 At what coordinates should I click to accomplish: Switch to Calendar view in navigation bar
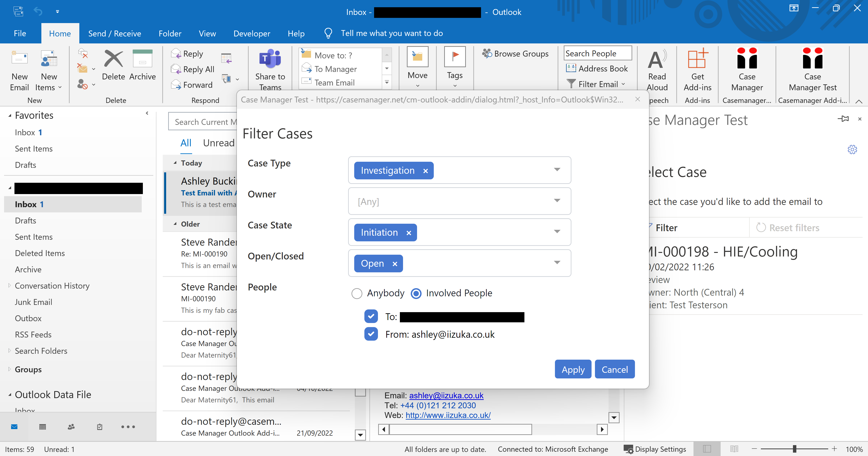tap(42, 427)
